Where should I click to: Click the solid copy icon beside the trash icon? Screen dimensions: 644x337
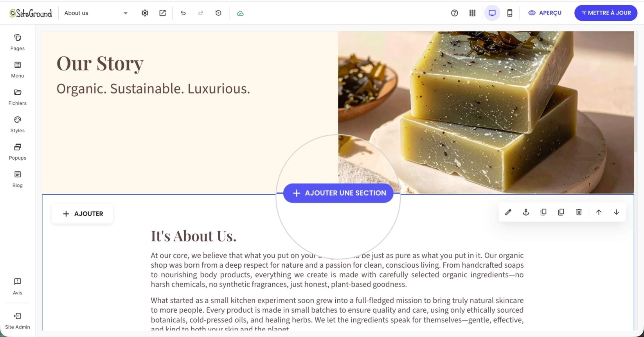pyautogui.click(x=561, y=212)
